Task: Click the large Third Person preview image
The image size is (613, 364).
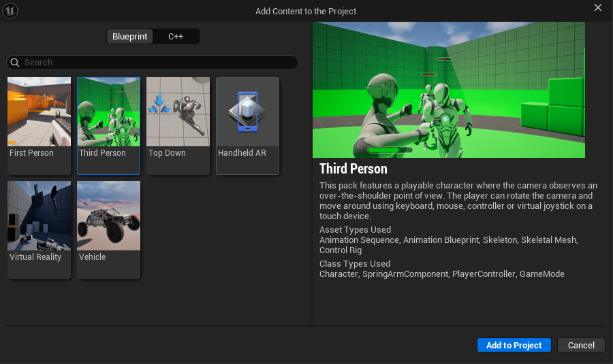Action: tap(448, 90)
